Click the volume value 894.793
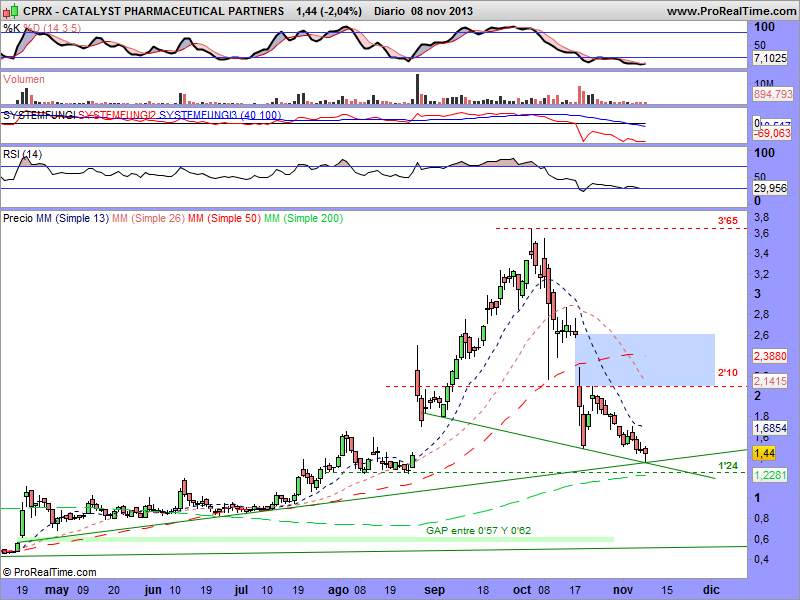The height and width of the screenshot is (600, 800). point(773,94)
